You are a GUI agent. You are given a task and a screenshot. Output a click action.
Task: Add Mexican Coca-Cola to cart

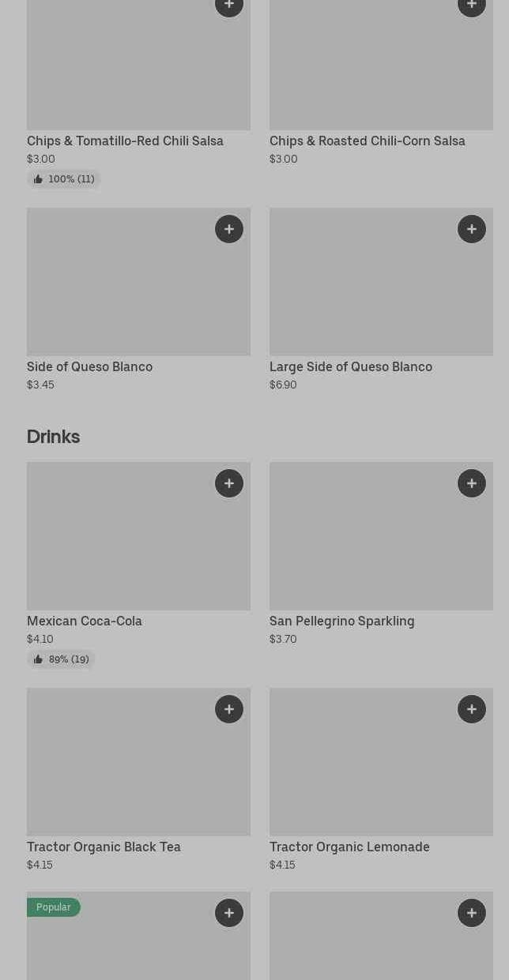(229, 483)
